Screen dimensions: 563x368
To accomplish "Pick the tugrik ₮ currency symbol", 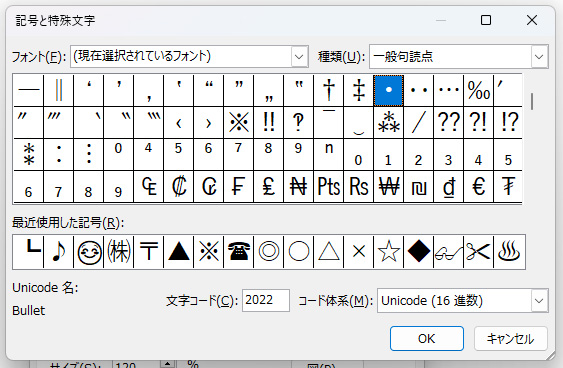I will pyautogui.click(x=508, y=187).
